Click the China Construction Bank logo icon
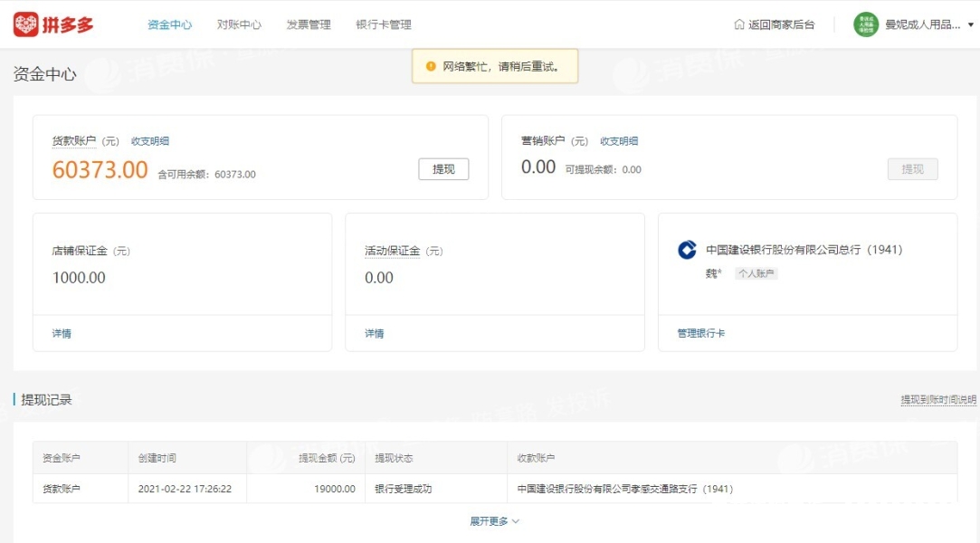 click(x=688, y=250)
